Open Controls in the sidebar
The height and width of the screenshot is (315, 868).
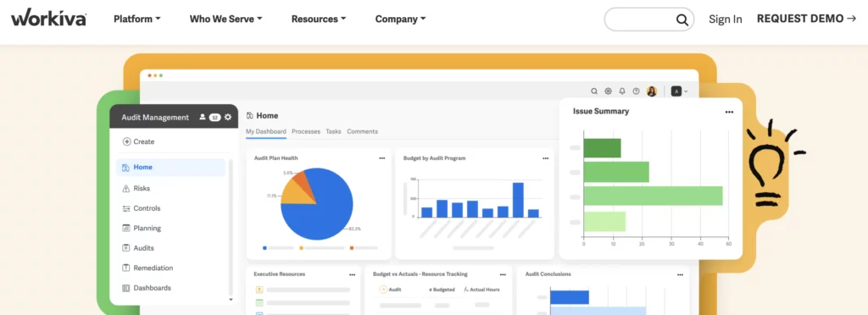click(x=142, y=208)
